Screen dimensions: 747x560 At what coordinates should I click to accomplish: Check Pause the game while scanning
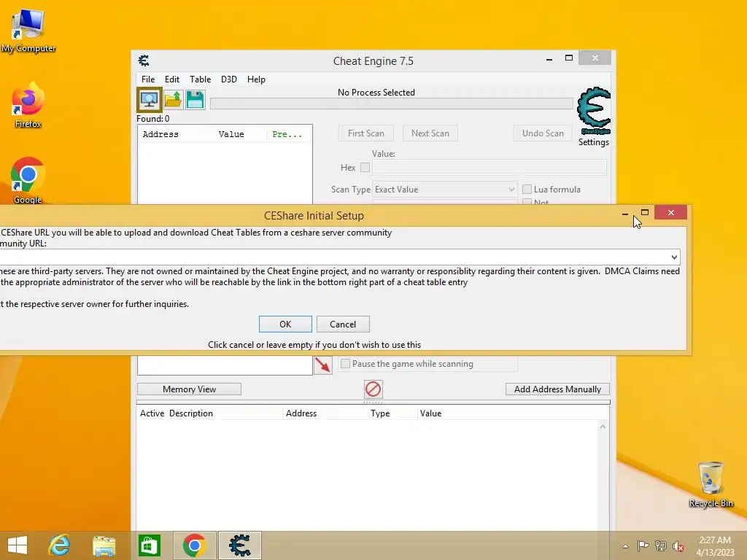[x=345, y=363]
